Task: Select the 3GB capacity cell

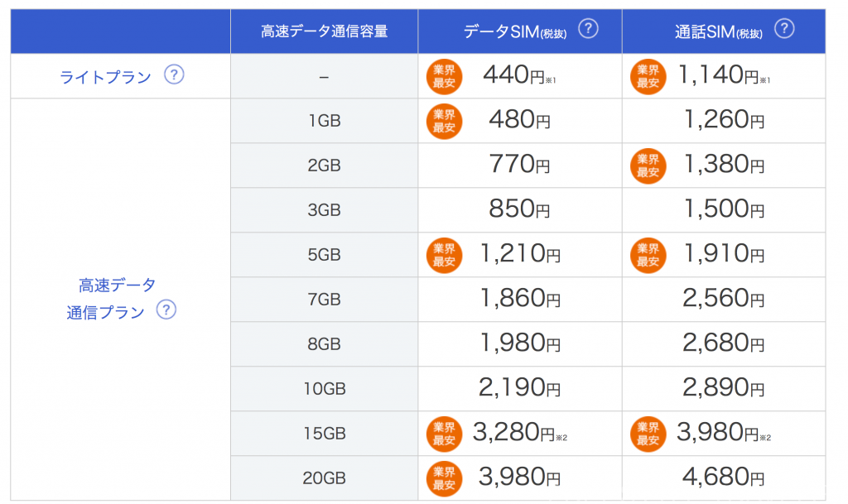Action: pyautogui.click(x=324, y=210)
